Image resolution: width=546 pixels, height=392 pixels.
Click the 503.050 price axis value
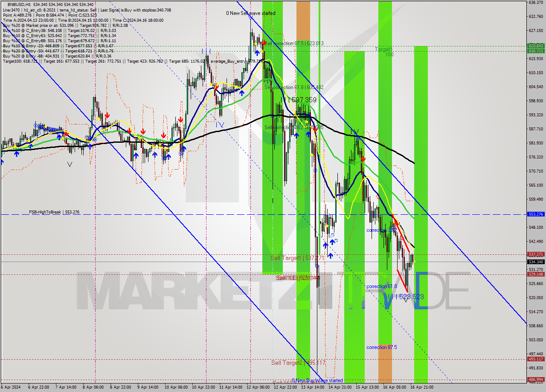[x=536, y=340]
